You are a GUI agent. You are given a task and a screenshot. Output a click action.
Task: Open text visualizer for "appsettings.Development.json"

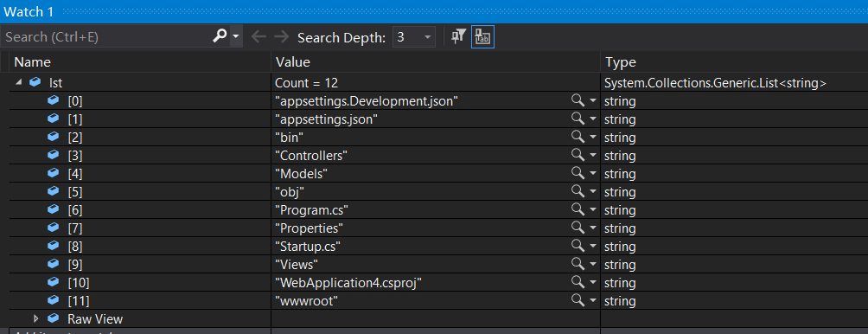(578, 100)
